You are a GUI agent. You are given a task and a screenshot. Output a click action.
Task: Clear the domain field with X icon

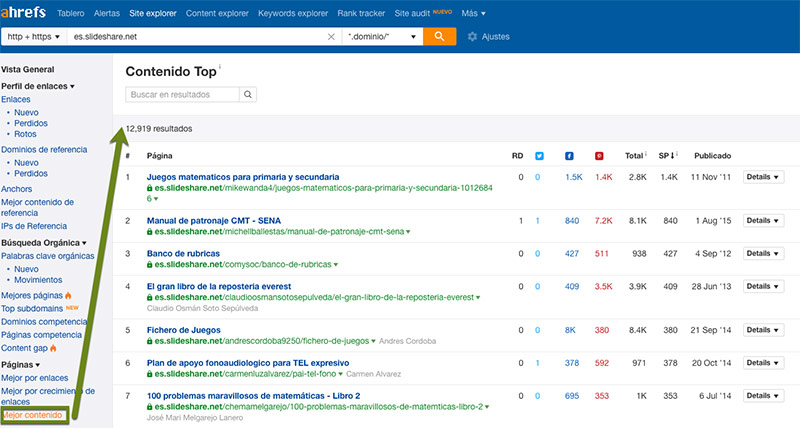click(x=331, y=37)
